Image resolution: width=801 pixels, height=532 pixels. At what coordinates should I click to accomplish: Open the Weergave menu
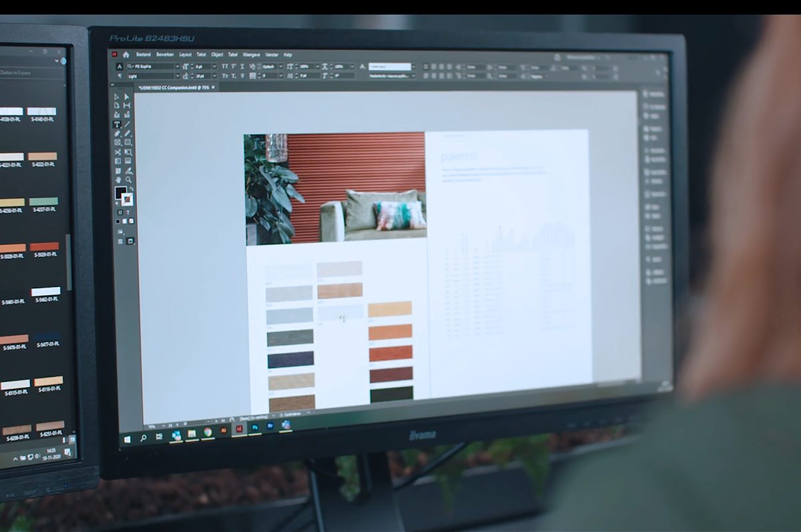point(252,55)
